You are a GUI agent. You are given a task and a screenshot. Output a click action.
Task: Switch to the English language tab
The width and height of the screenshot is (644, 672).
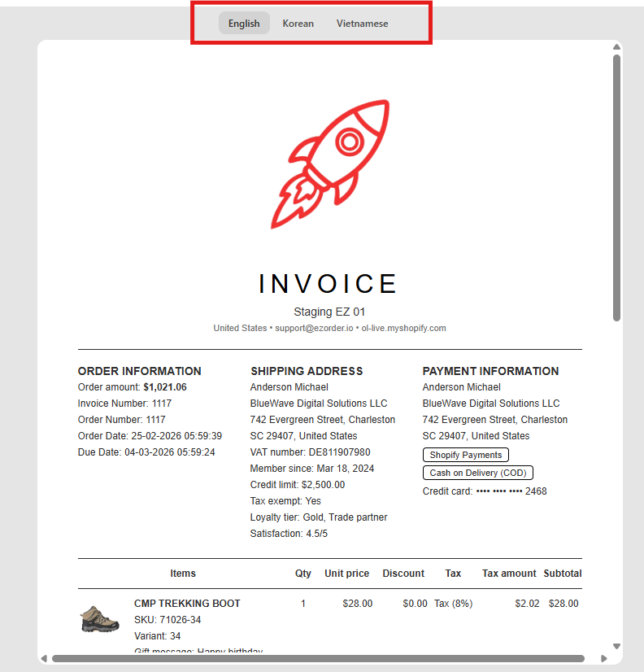(x=244, y=23)
